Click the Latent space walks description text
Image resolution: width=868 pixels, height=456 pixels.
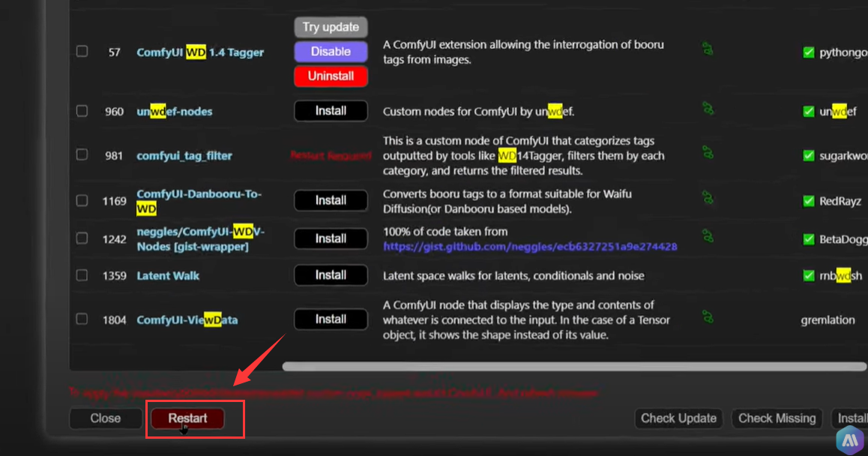(x=513, y=275)
